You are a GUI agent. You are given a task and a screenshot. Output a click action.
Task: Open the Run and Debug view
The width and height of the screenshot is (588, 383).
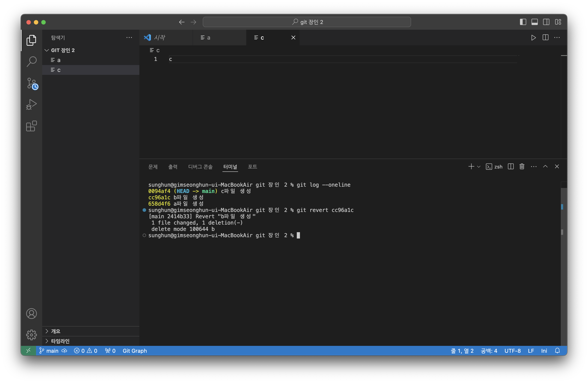[32, 104]
